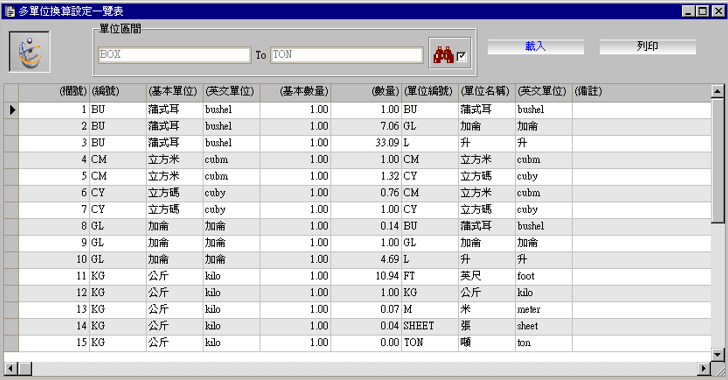Click row 9 code cell GL
Image resolution: width=728 pixels, height=380 pixels.
click(x=117, y=243)
